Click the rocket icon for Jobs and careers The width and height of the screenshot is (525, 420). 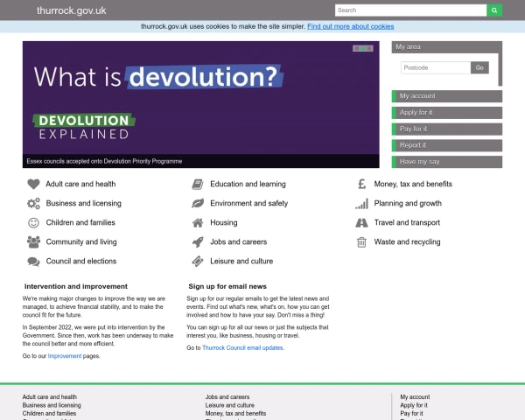pyautogui.click(x=198, y=241)
